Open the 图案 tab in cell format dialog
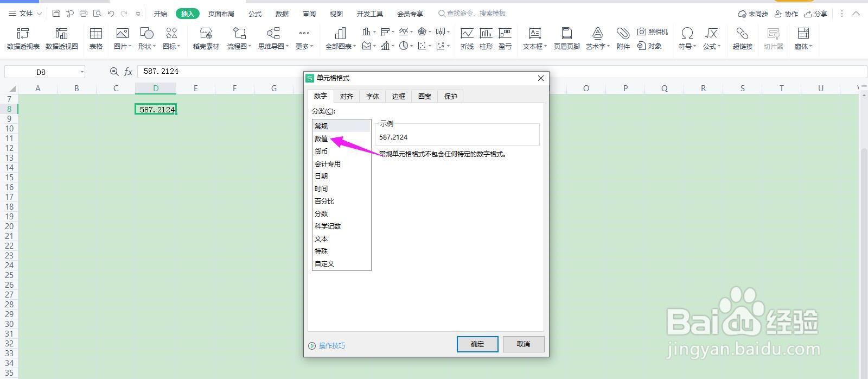This screenshot has height=379, width=868. coord(425,96)
